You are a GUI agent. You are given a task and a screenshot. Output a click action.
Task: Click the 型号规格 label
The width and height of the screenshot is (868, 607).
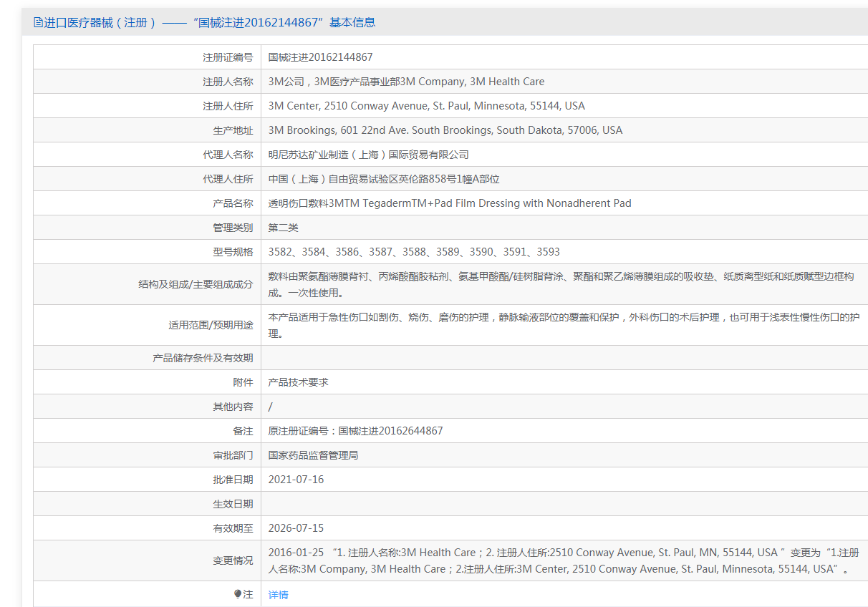click(233, 252)
